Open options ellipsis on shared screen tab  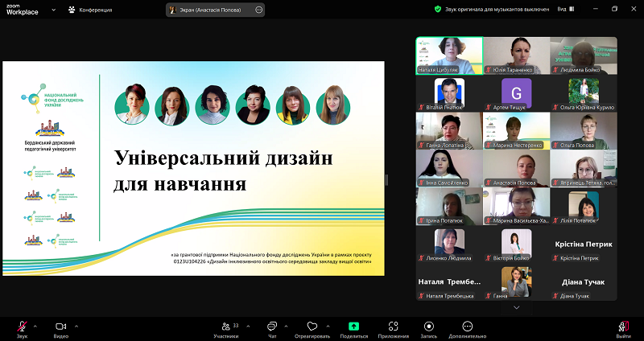258,10
